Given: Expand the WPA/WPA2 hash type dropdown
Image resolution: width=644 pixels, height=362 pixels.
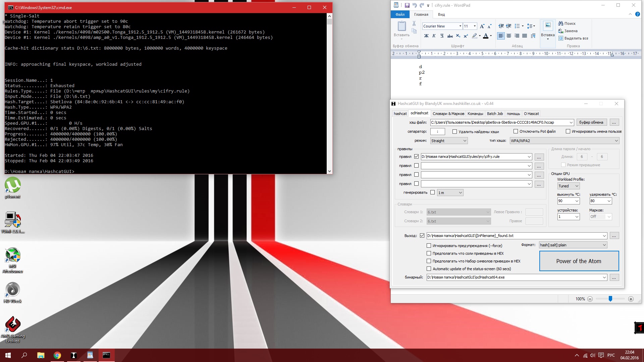Looking at the screenshot, I should (x=616, y=140).
